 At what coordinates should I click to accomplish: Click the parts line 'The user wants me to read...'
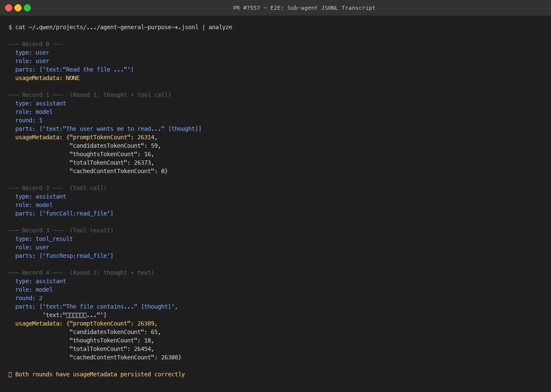[109, 129]
